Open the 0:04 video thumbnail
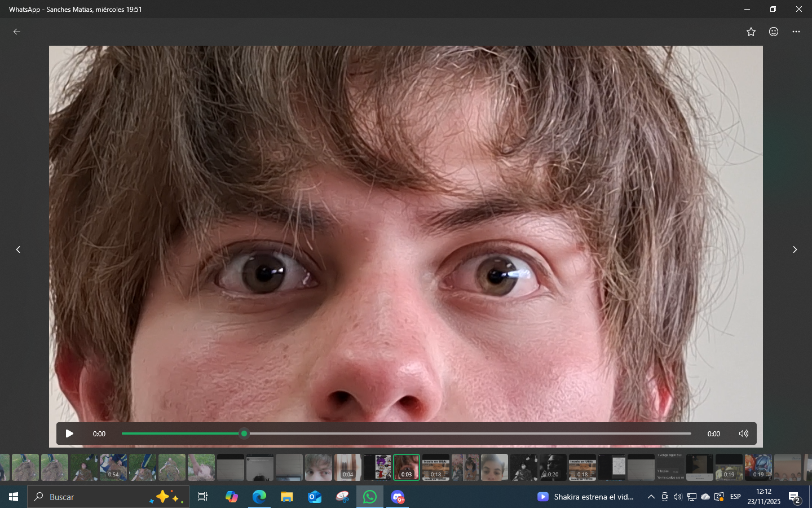Image resolution: width=812 pixels, height=508 pixels. point(348,467)
